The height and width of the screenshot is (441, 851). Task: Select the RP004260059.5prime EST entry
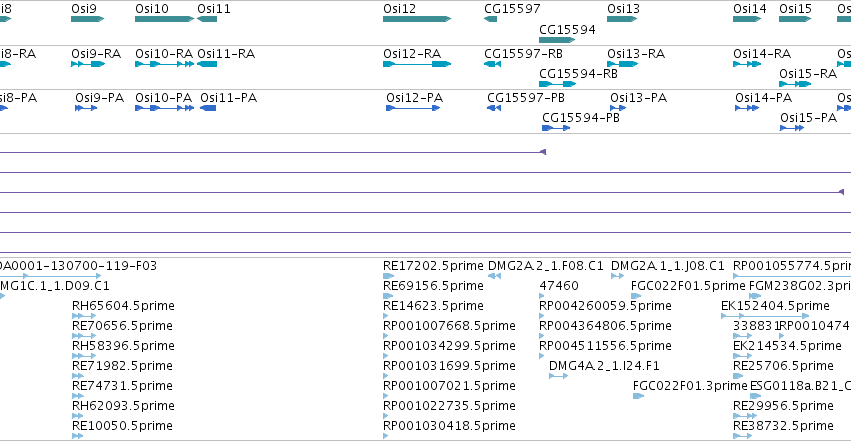pos(605,306)
